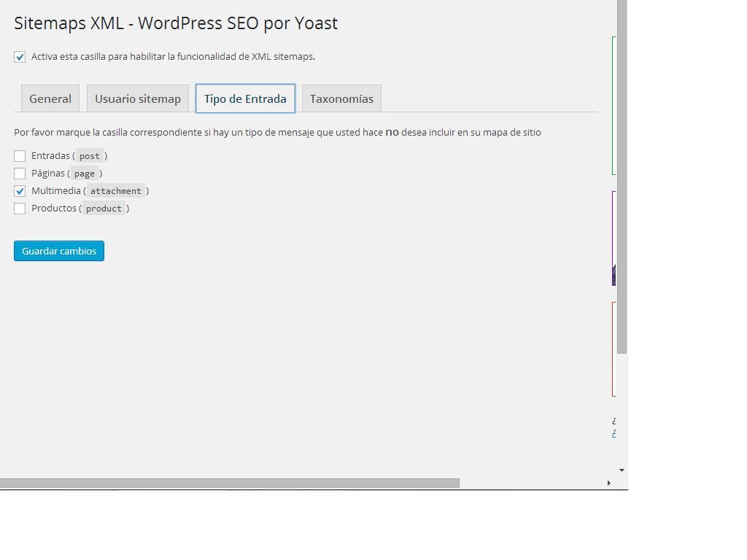Uncheck the Multimedia (attachment) checkbox
747x560 pixels.
coord(20,191)
